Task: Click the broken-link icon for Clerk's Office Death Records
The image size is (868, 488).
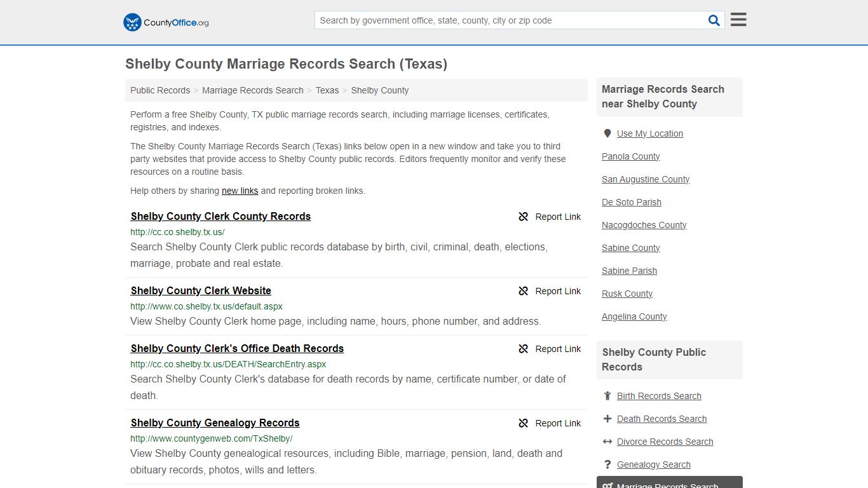Action: (524, 349)
